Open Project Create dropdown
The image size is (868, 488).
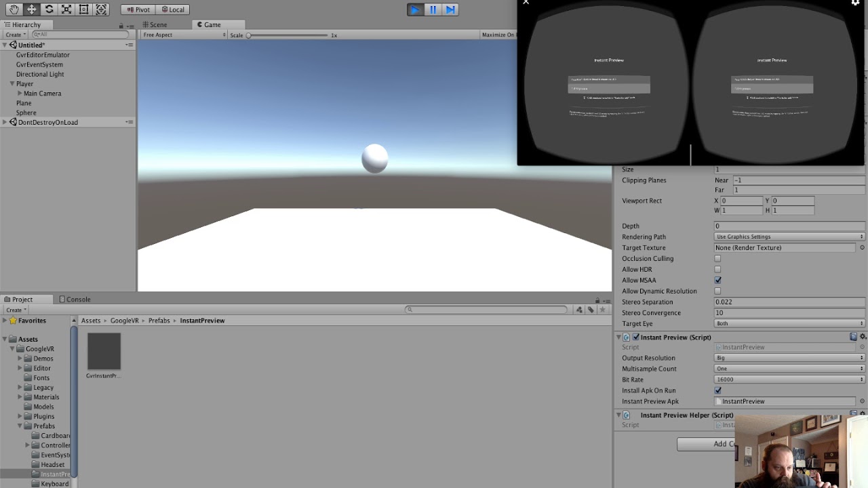(x=16, y=310)
